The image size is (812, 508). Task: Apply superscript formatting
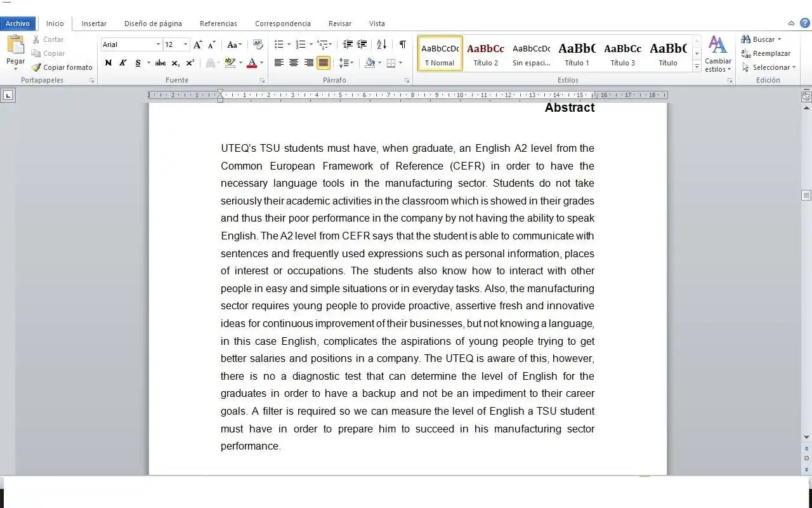(x=190, y=63)
